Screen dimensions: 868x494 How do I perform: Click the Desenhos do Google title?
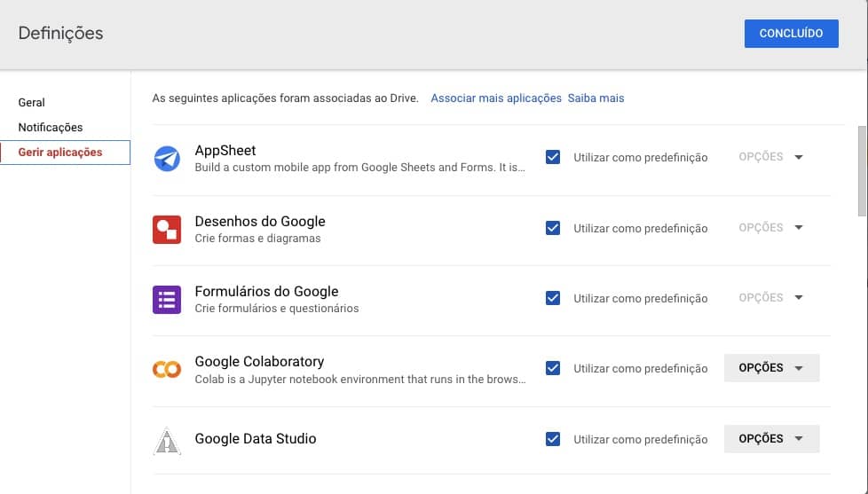click(260, 221)
